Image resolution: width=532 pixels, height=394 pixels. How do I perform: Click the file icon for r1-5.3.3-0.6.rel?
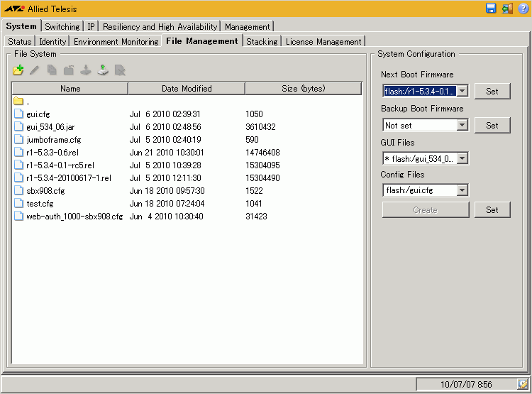tap(18, 152)
